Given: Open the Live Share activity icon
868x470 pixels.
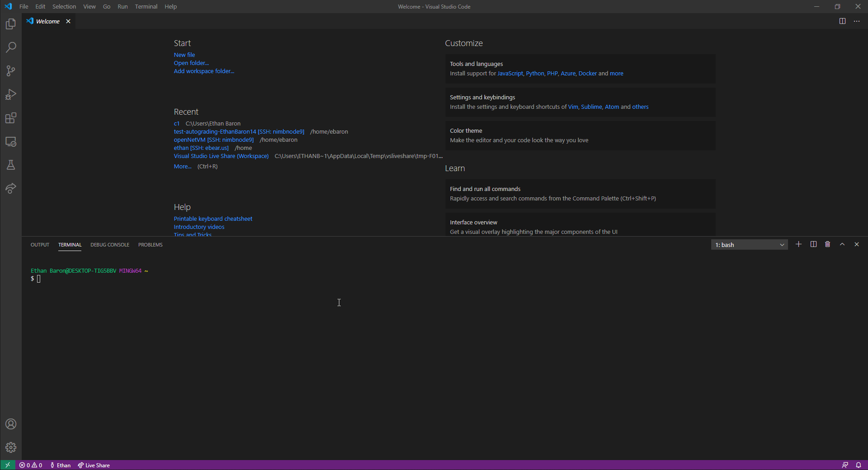Looking at the screenshot, I should [x=11, y=188].
